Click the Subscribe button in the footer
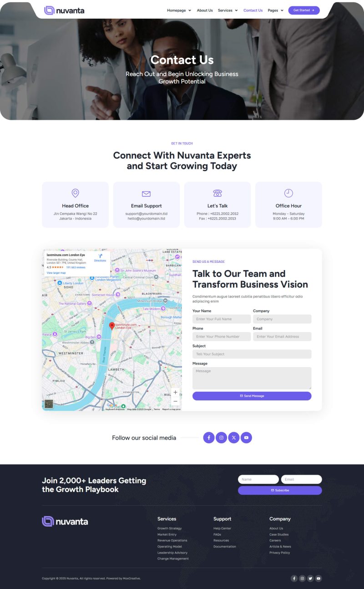The image size is (364, 589). pyautogui.click(x=280, y=490)
